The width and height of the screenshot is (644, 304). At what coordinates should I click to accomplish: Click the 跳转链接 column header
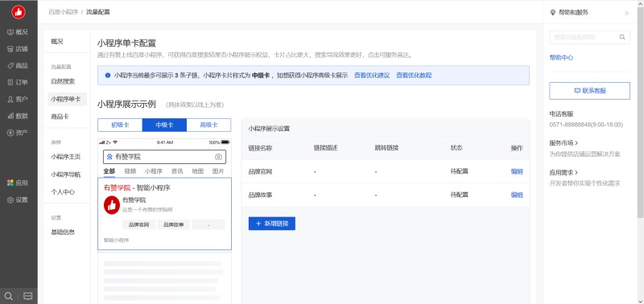[386, 148]
